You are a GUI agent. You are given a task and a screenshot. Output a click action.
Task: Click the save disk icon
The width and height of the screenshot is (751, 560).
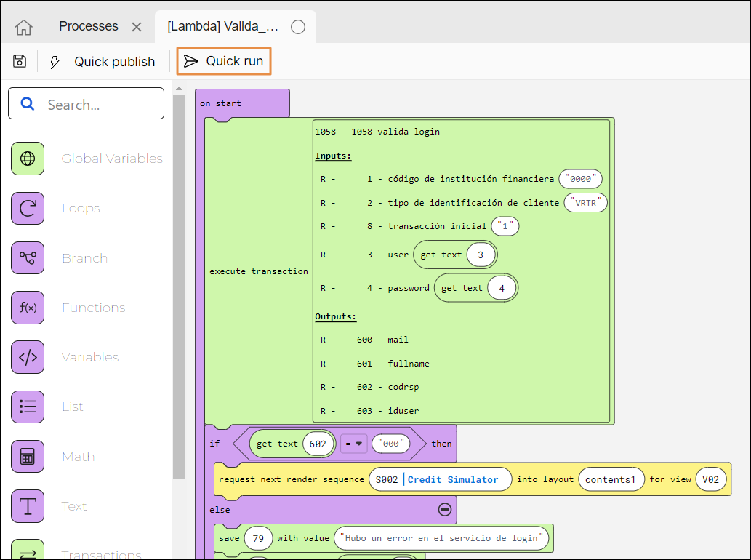pos(20,61)
